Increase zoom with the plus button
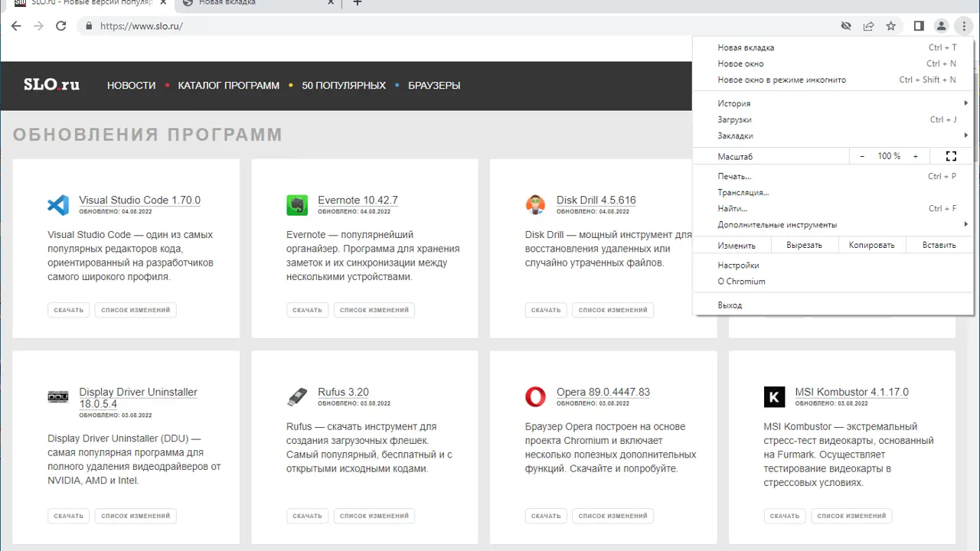980x551 pixels. pyautogui.click(x=916, y=156)
